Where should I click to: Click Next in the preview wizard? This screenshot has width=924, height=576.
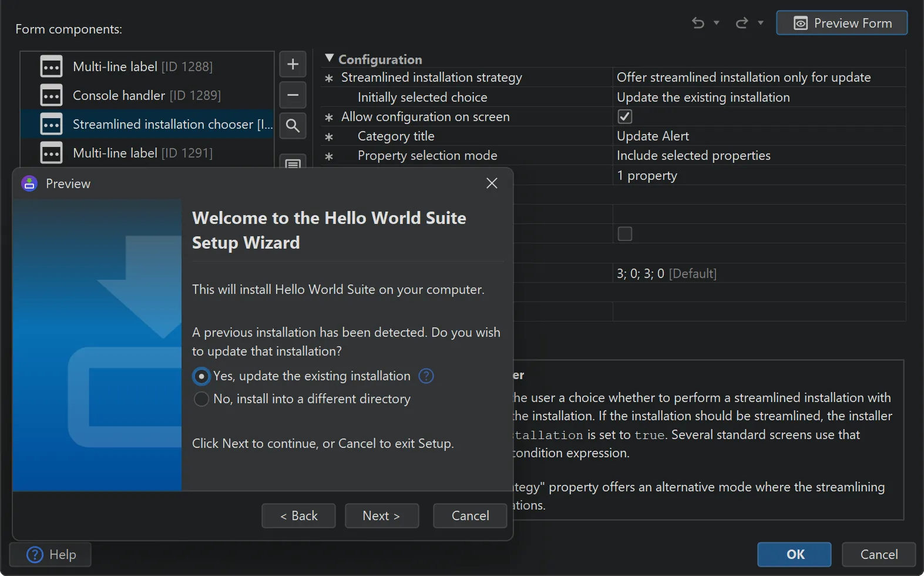381,516
